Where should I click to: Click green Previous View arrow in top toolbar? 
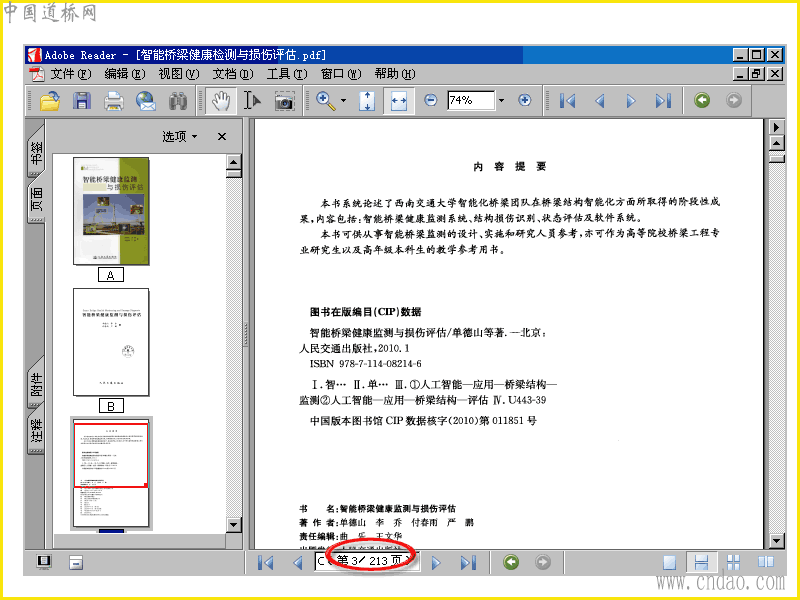click(x=702, y=100)
